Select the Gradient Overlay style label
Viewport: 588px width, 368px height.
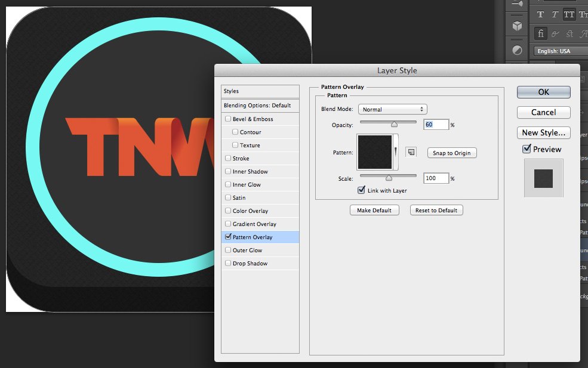(x=254, y=224)
